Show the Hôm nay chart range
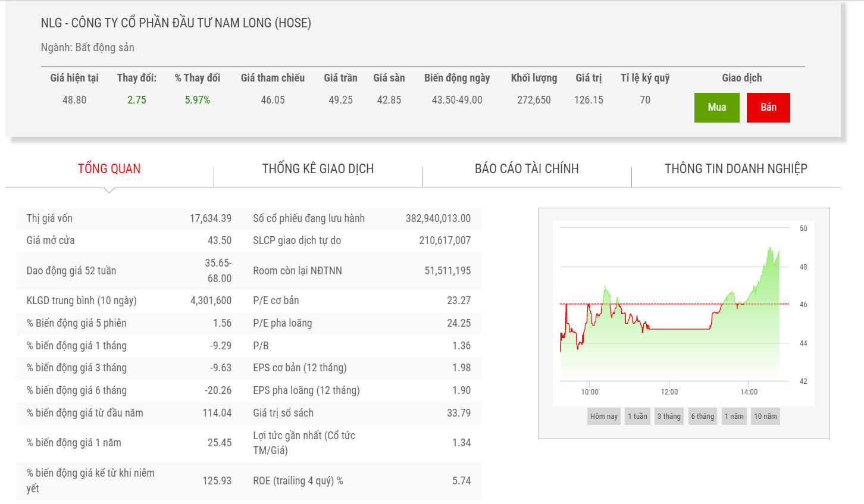 click(x=603, y=417)
